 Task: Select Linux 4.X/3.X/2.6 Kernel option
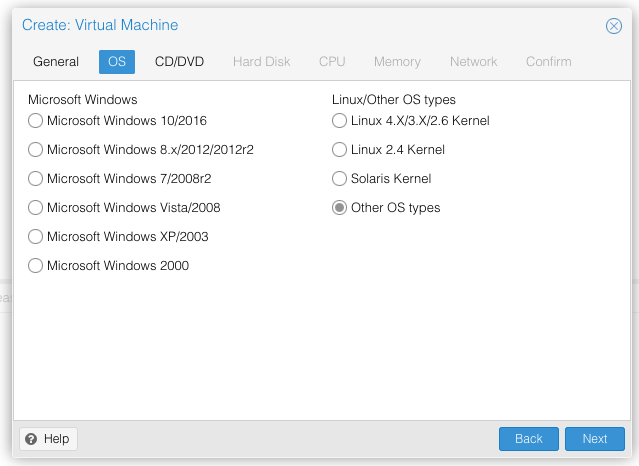[x=340, y=121]
